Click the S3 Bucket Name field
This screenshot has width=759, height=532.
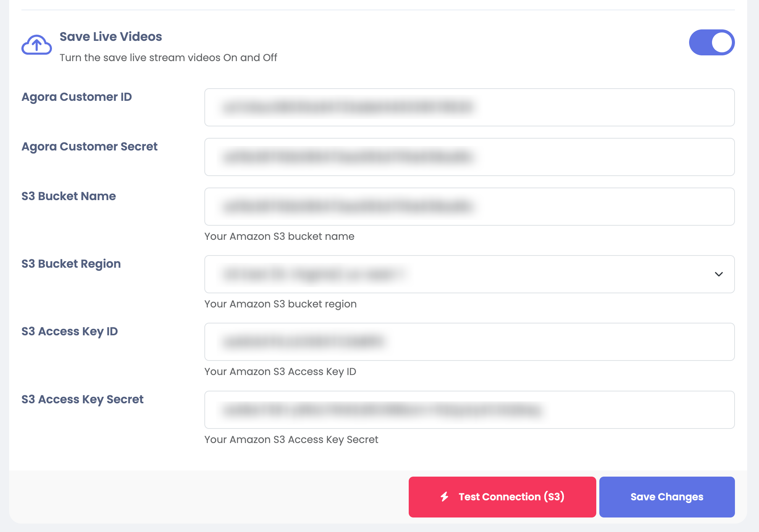tap(469, 207)
